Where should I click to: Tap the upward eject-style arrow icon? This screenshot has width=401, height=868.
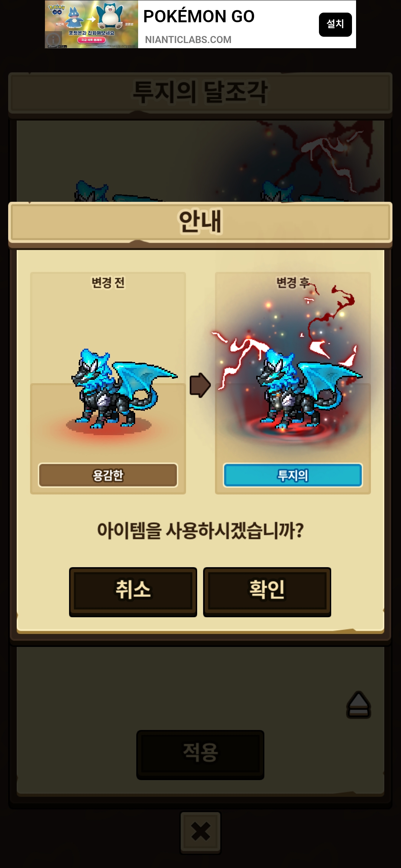click(358, 704)
